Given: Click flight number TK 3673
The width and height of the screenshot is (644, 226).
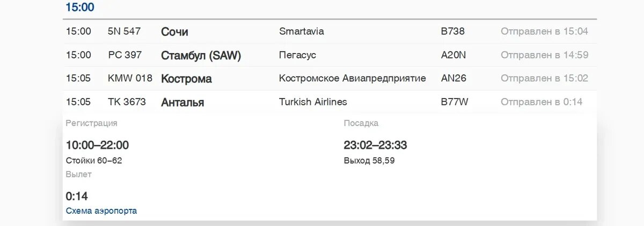Looking at the screenshot, I should 127,102.
